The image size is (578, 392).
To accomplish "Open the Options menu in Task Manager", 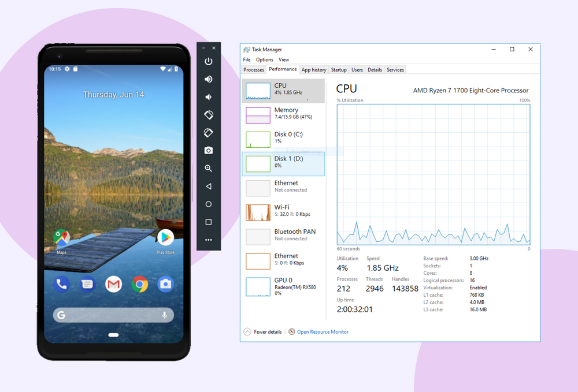I will pos(264,59).
